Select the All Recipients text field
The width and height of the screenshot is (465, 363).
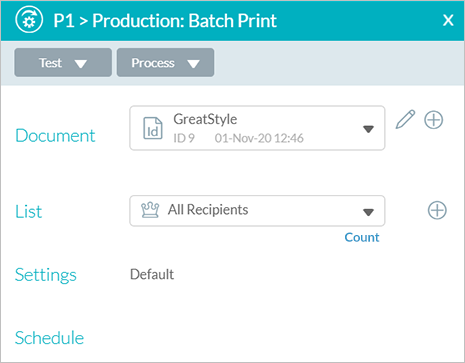[x=257, y=211]
